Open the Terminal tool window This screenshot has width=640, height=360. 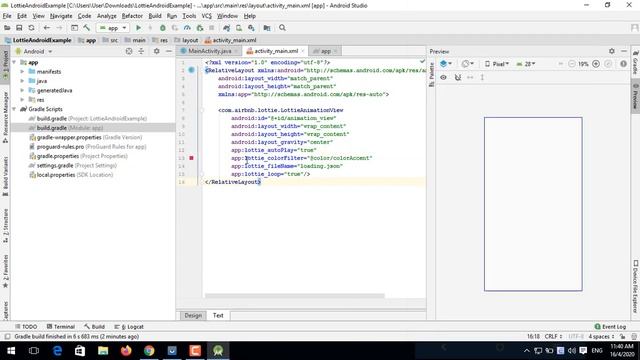tap(61, 327)
